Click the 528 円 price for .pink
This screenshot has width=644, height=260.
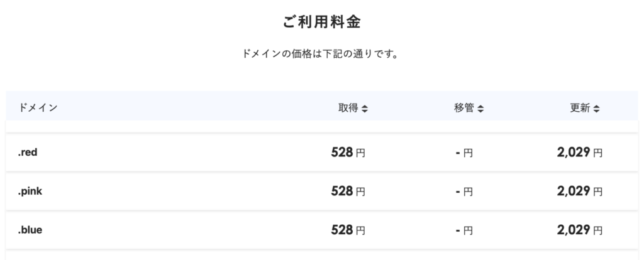point(348,191)
